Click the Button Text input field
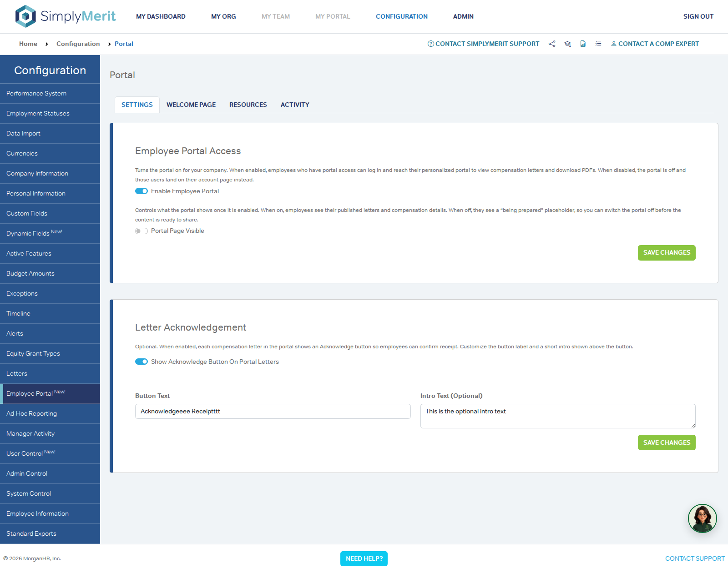The width and height of the screenshot is (728, 573). coord(273,412)
